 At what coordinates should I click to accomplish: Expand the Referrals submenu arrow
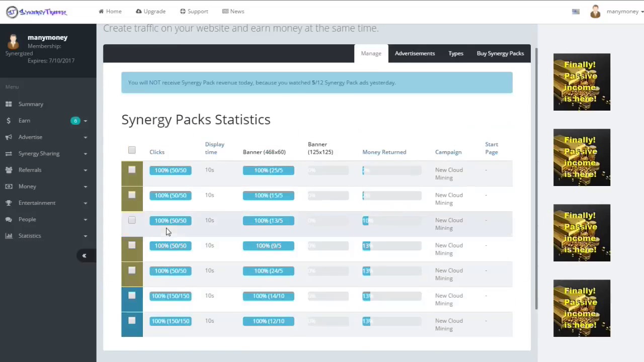tap(85, 170)
